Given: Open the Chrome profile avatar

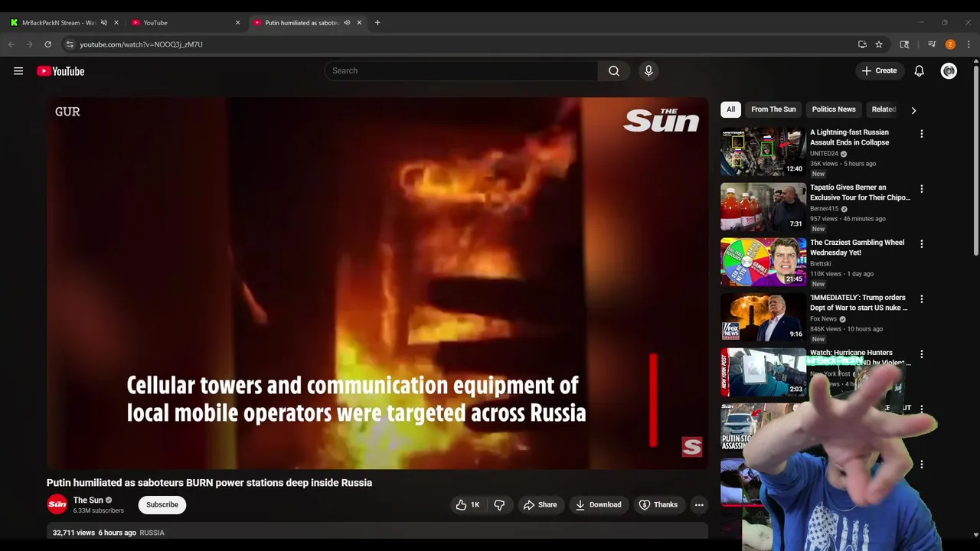Looking at the screenshot, I should click(950, 44).
